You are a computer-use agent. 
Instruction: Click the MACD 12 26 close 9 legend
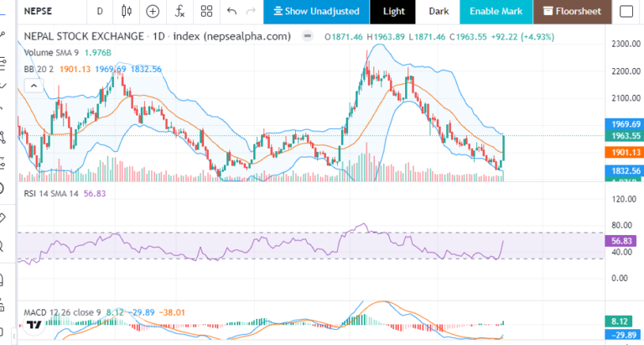tap(63, 313)
